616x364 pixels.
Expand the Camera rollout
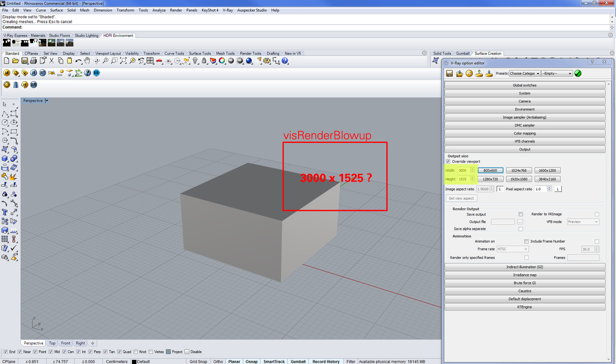(525, 101)
